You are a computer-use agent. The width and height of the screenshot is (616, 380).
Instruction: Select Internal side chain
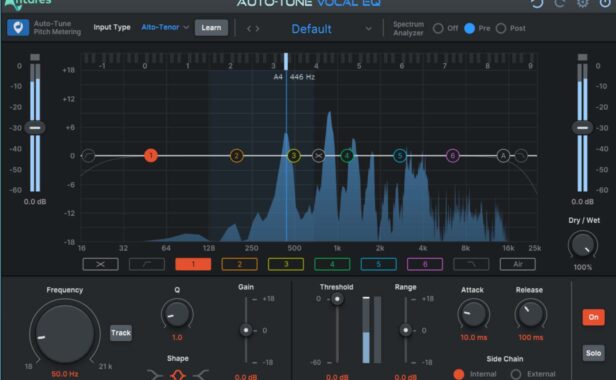click(458, 374)
